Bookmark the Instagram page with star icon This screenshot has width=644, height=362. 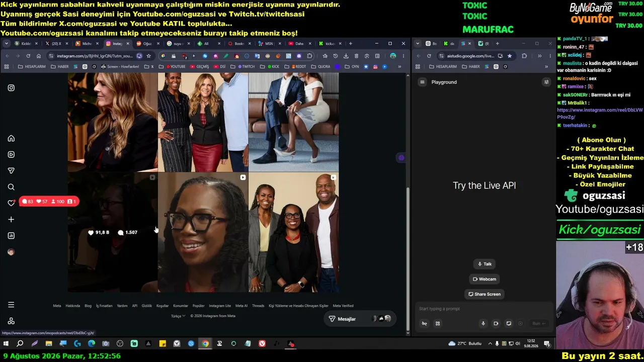click(148, 56)
